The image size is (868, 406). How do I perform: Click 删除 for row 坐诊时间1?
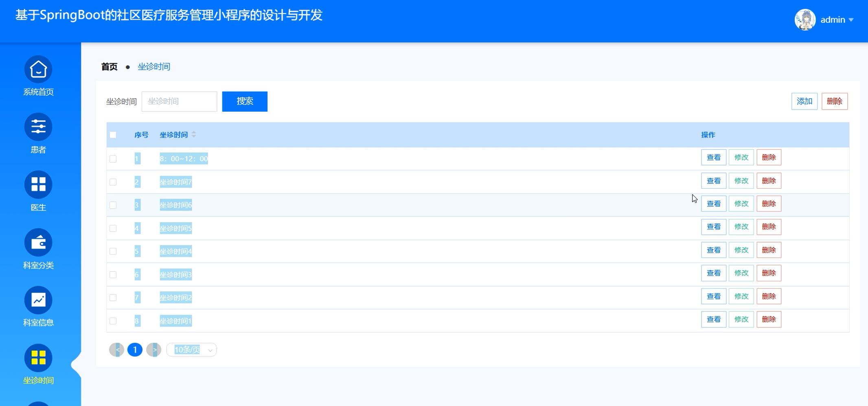coord(769,319)
